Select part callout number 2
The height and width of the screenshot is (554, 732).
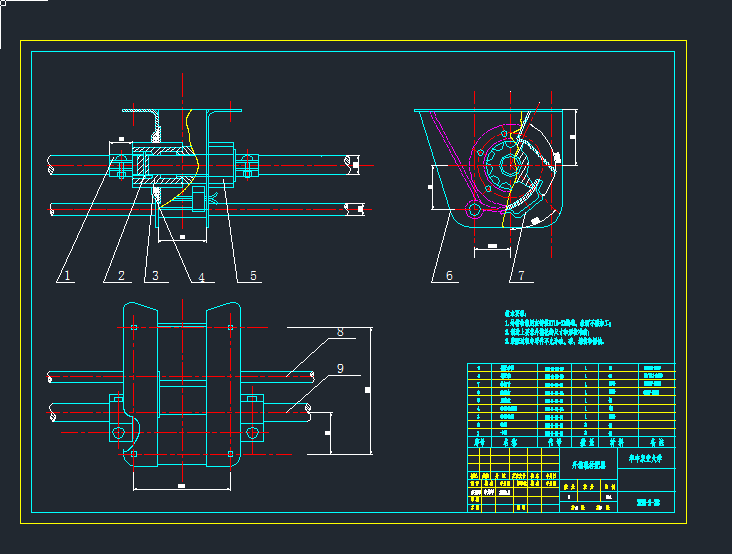(120, 275)
